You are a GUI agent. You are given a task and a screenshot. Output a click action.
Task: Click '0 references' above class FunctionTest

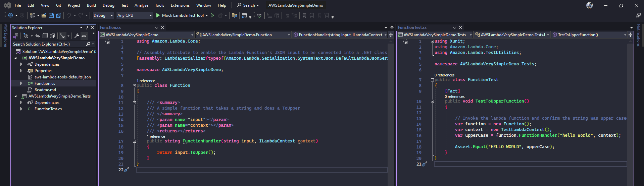[444, 75]
